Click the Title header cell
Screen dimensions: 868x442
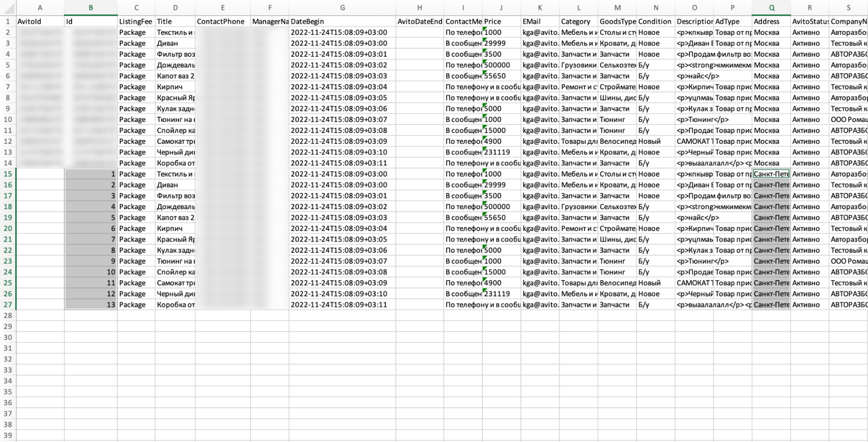175,21
